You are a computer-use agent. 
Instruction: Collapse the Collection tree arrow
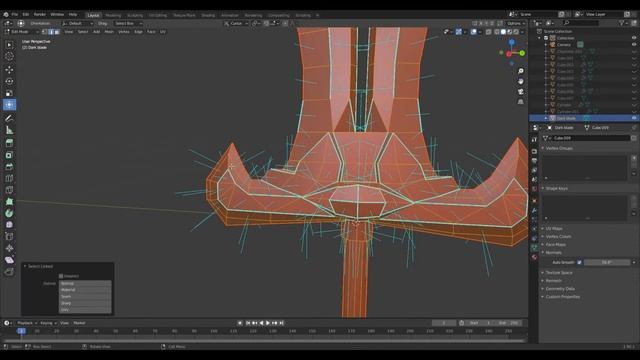[x=540, y=38]
